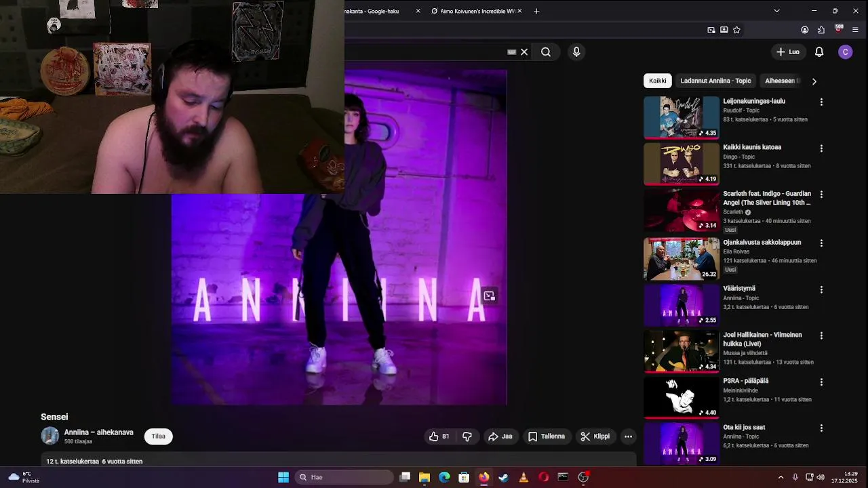Screen dimensions: 868x488
Task: Bookmark this page with star icon
Action: [x=736, y=30]
